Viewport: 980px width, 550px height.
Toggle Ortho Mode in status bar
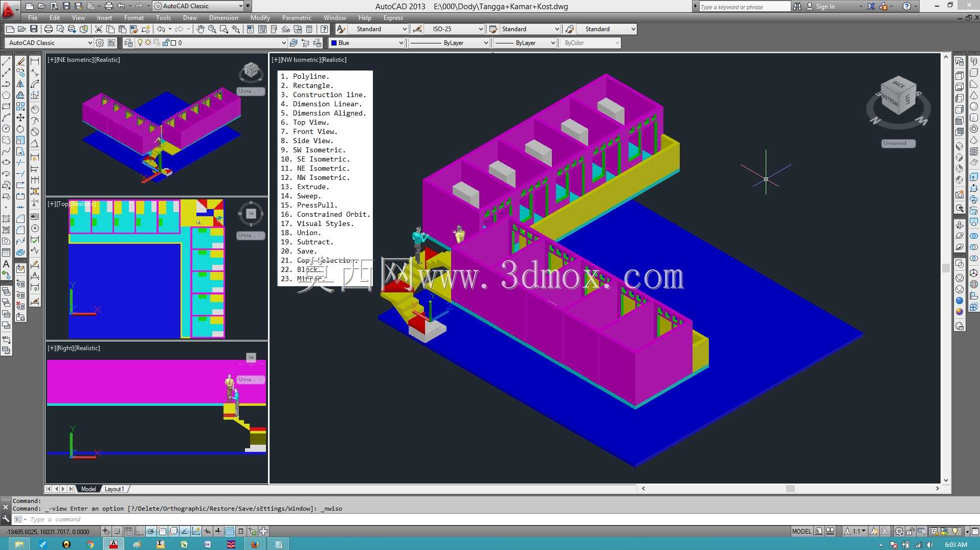tap(140, 531)
